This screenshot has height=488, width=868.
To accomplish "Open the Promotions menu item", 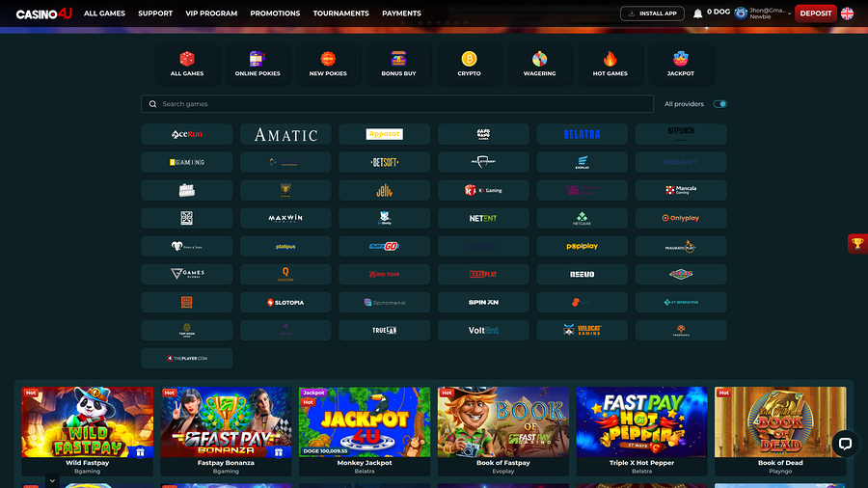I will pyautogui.click(x=275, y=14).
